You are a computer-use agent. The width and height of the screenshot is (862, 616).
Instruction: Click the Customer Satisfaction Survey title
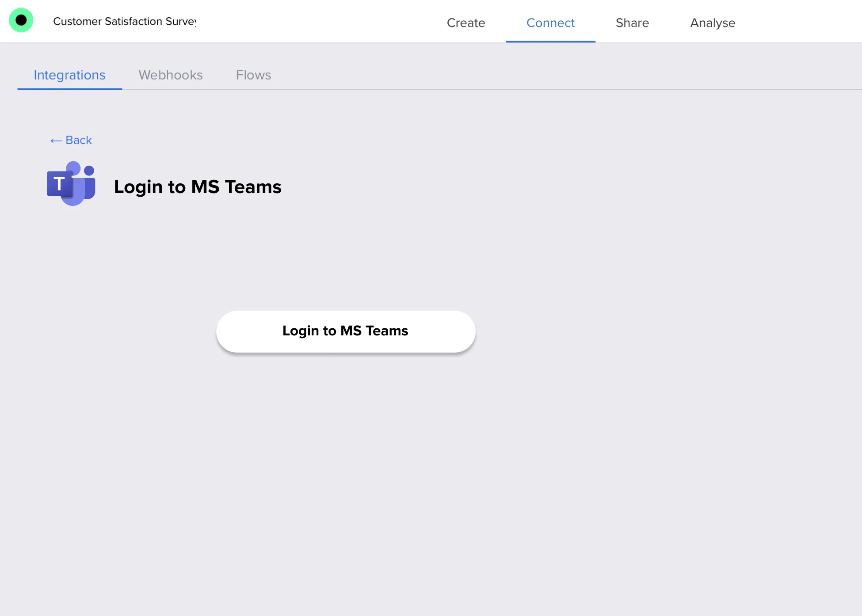click(x=125, y=21)
